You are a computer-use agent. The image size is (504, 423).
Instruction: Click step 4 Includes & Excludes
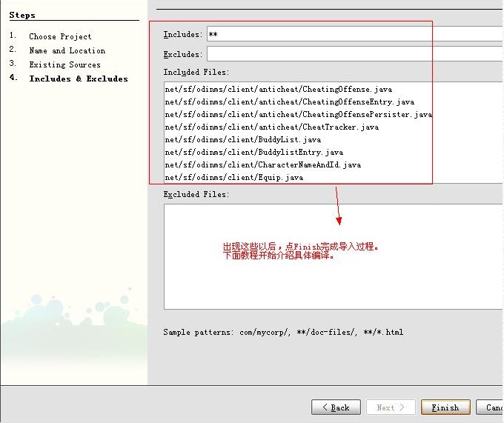click(79, 79)
